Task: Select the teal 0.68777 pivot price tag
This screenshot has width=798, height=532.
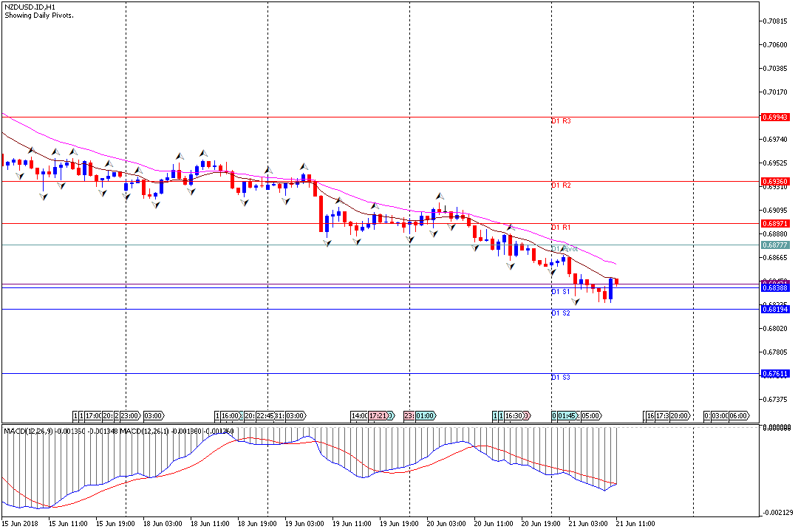Action: 775,245
